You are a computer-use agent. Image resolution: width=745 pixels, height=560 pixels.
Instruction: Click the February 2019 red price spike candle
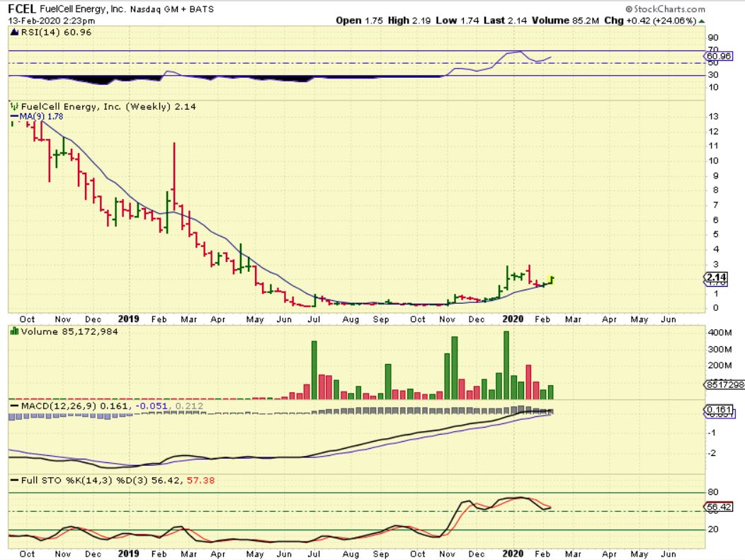[174, 176]
